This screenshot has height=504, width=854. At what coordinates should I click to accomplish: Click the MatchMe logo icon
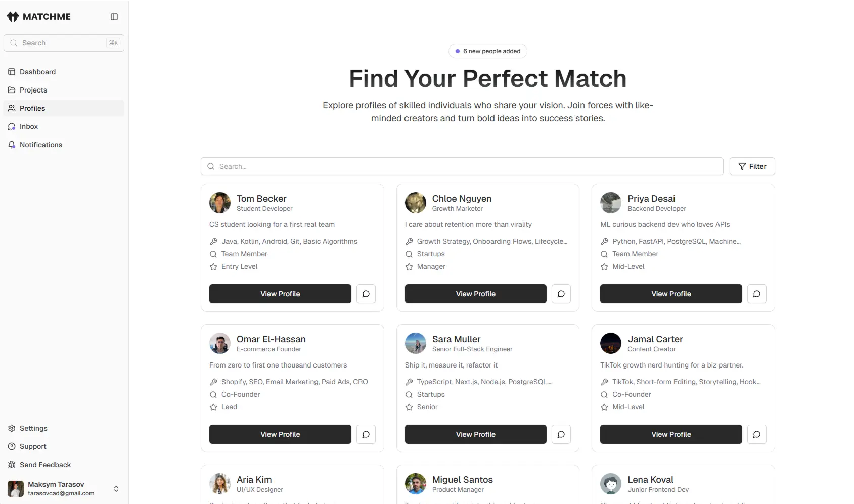tap(13, 17)
